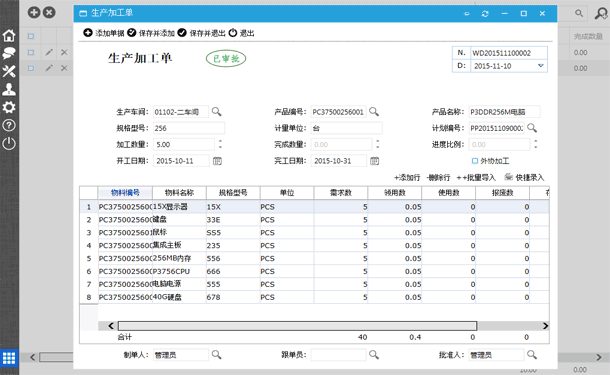The width and height of the screenshot is (610, 375).
Task: Click 保存并退出 toolbar button
Action: pos(202,33)
